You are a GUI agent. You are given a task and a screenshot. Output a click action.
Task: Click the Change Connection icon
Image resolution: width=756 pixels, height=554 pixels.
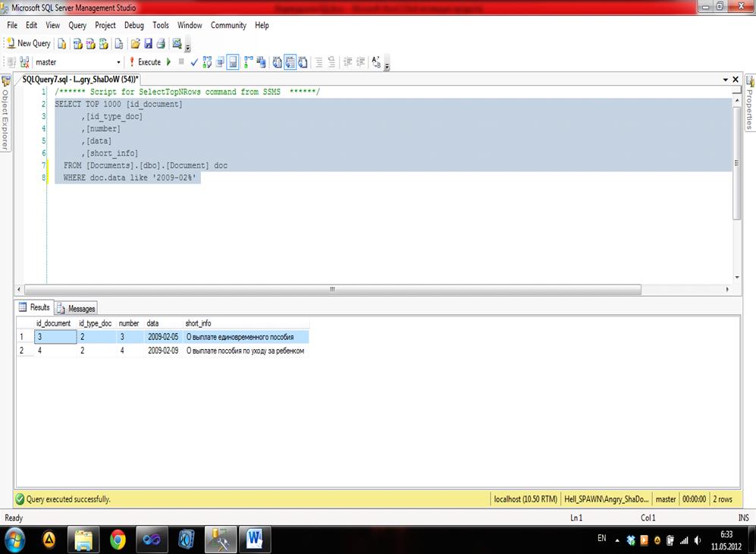click(x=24, y=62)
